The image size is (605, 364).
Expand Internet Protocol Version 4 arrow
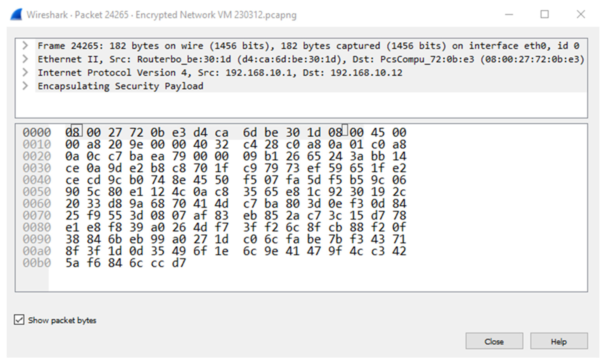pos(25,73)
